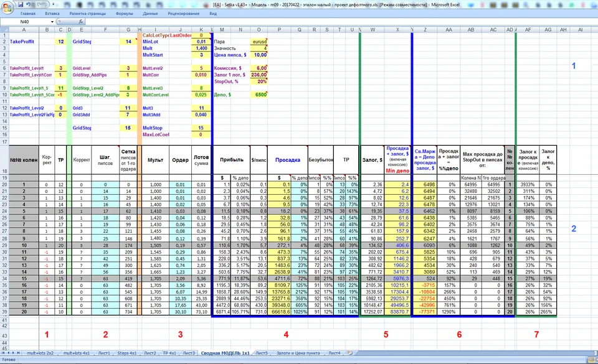Open the Данные ribbon tab
The image size is (598, 364).
(x=150, y=13)
